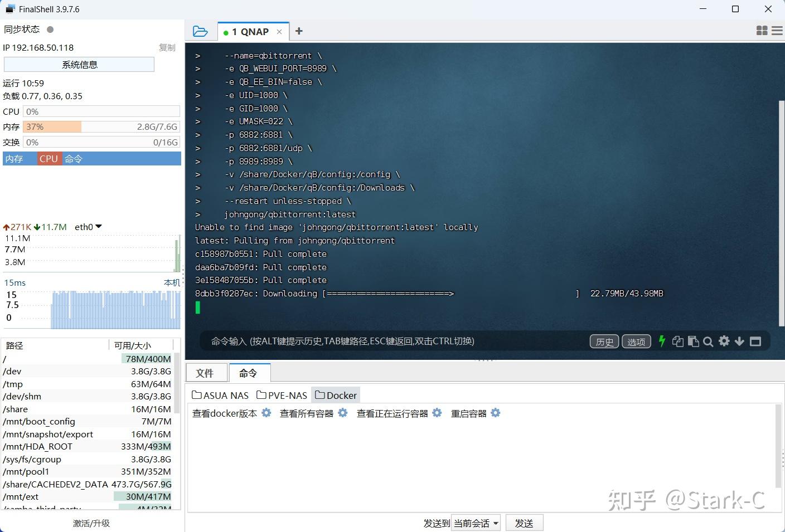Click 复制 to copy the IP address
The width and height of the screenshot is (785, 532).
point(166,47)
